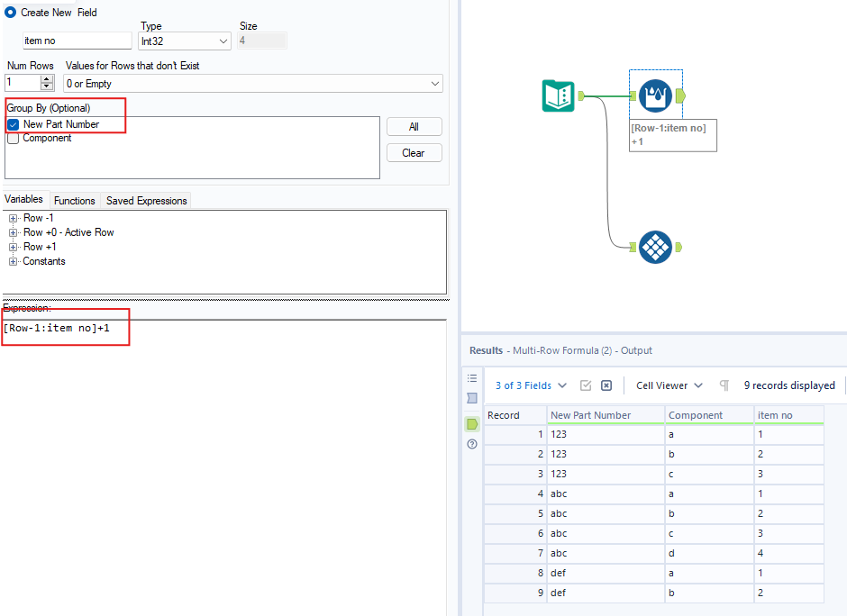Image resolution: width=847 pixels, height=616 pixels.
Task: Enable grouping by Component
Action: point(13,138)
